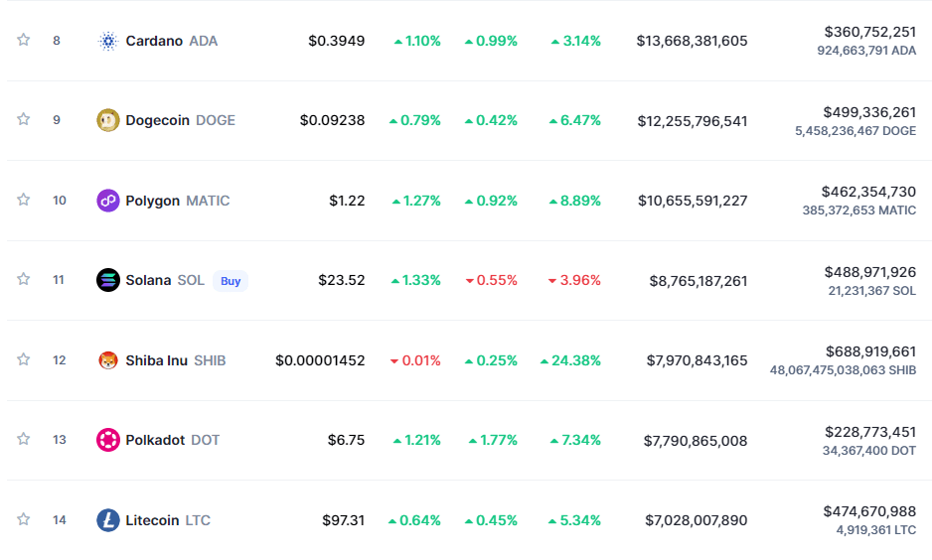Click the Cardano coin logo
This screenshot has width=932, height=560.
108,41
